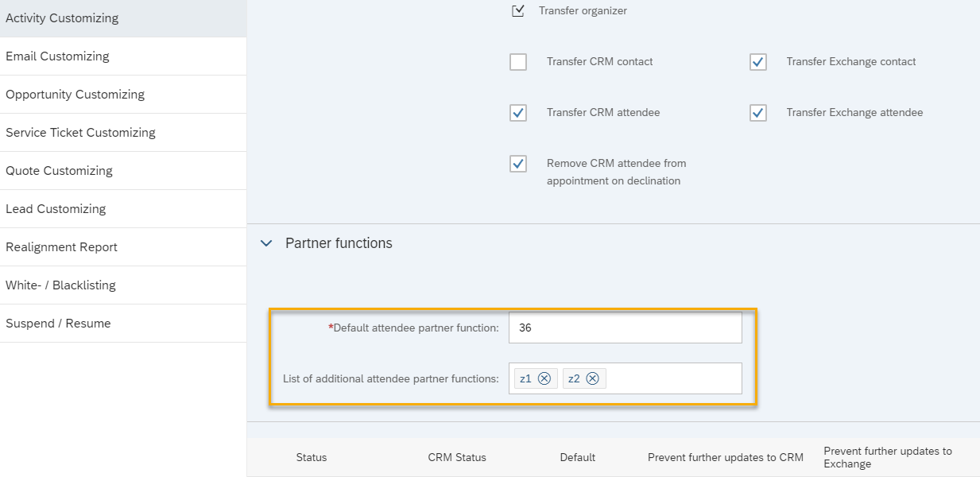
Task: Disable Transfer CRM attendee option
Action: pyautogui.click(x=518, y=113)
